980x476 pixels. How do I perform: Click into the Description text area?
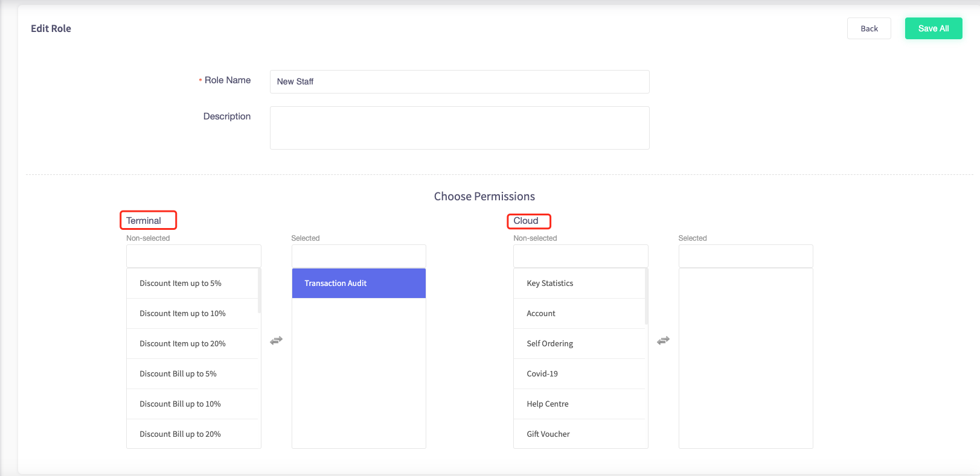click(x=460, y=128)
